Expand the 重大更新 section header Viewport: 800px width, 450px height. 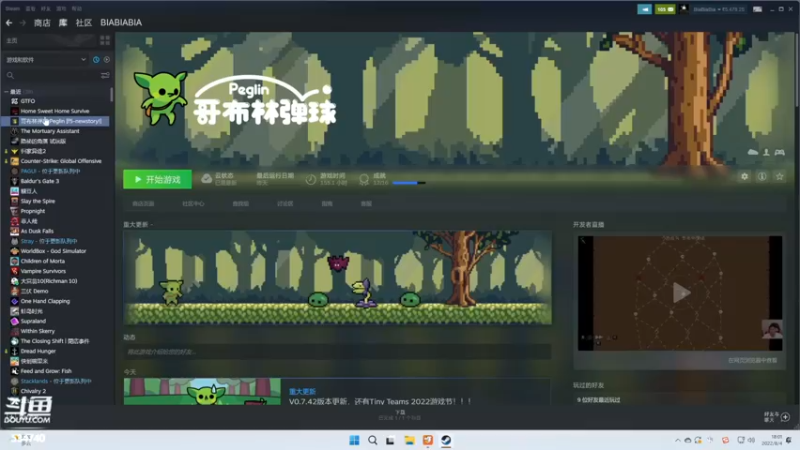[138, 224]
